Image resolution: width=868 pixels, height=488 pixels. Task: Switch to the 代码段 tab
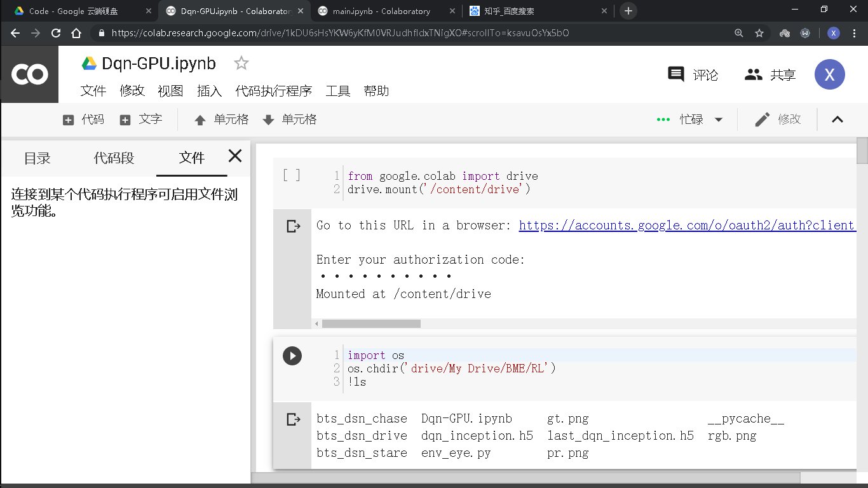click(x=114, y=158)
